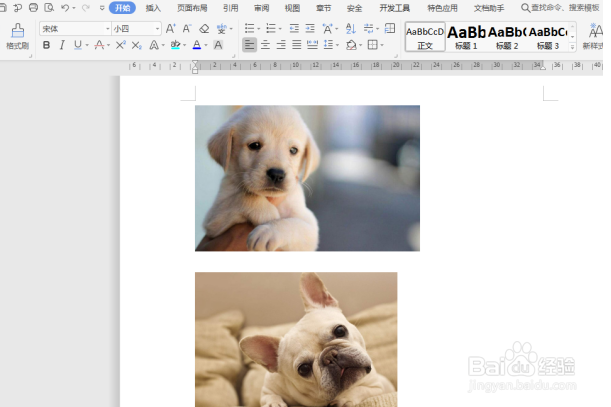Screen dimensions: 611x407
Task: Click the command search box 查找命令
Action: coord(560,8)
